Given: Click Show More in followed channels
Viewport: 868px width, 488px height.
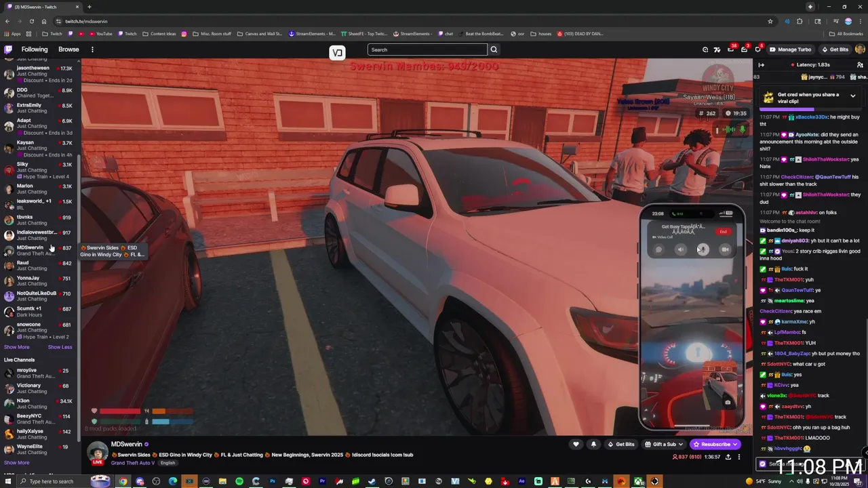Looking at the screenshot, I should (x=17, y=347).
